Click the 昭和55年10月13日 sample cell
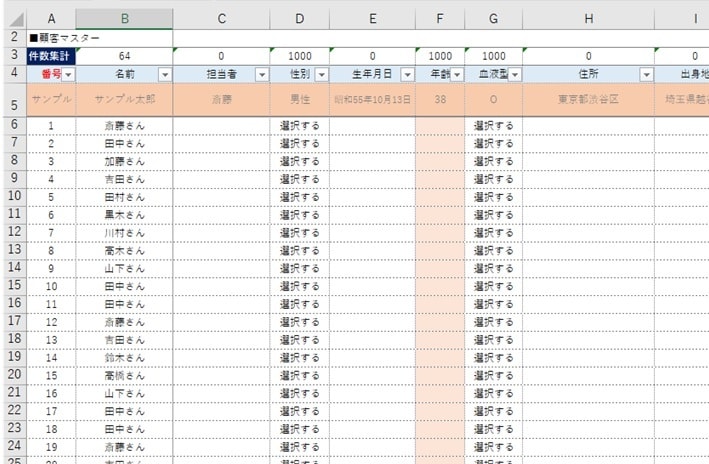This screenshot has width=709, height=464. pyautogui.click(x=372, y=99)
